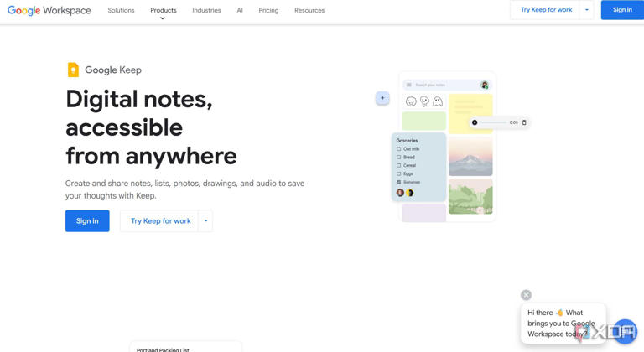Click the audio play button in illustration
644x352 pixels.
475,122
